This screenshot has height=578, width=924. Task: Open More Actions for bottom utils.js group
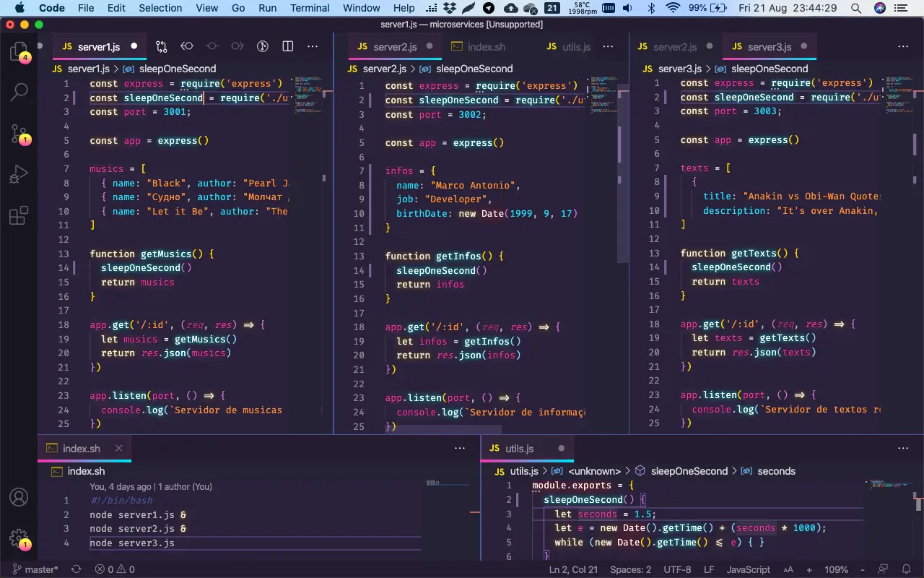pyautogui.click(x=903, y=448)
